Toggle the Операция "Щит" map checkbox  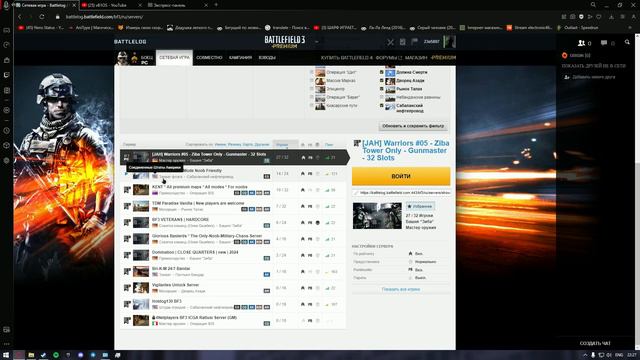[311, 72]
